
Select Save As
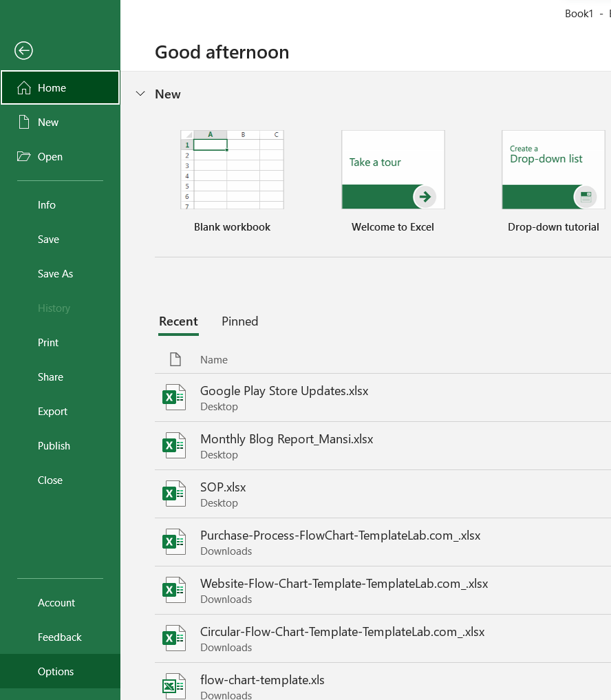coord(55,273)
